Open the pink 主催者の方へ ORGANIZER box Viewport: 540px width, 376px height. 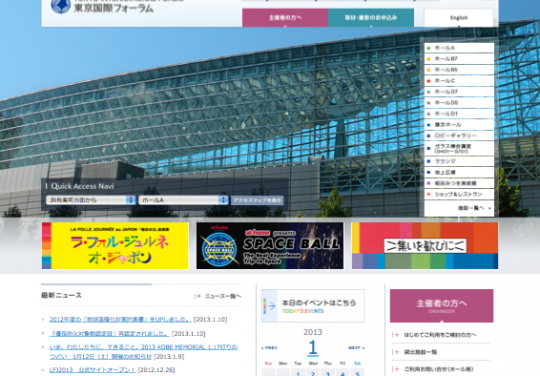(442, 306)
